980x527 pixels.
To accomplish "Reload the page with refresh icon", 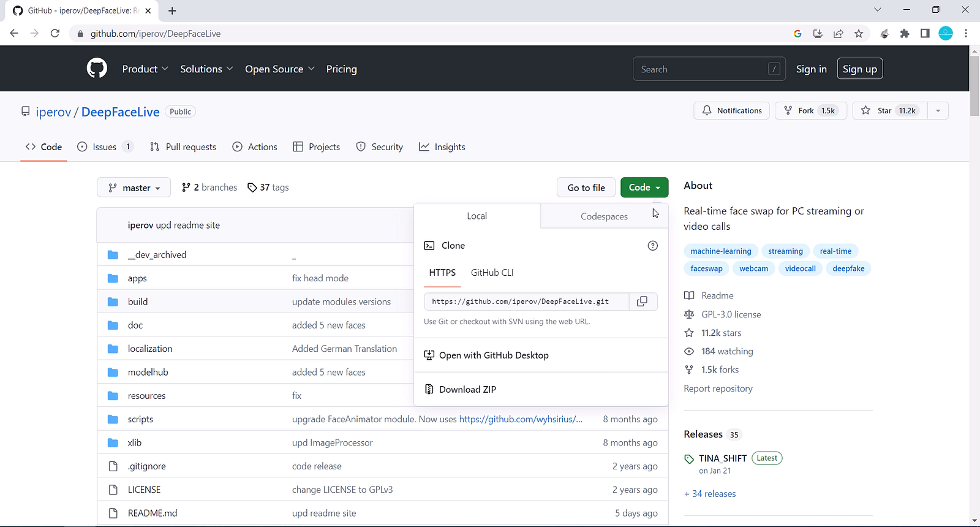I will click(x=55, y=34).
